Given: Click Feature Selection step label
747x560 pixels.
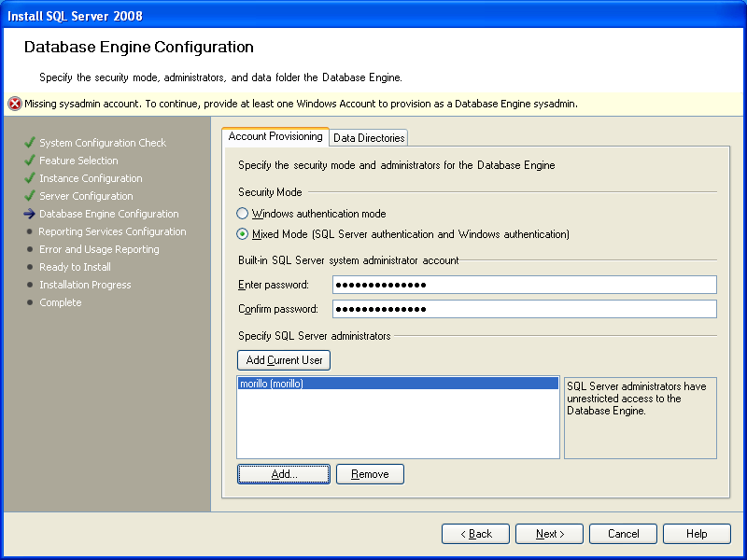Looking at the screenshot, I should pyautogui.click(x=78, y=161).
